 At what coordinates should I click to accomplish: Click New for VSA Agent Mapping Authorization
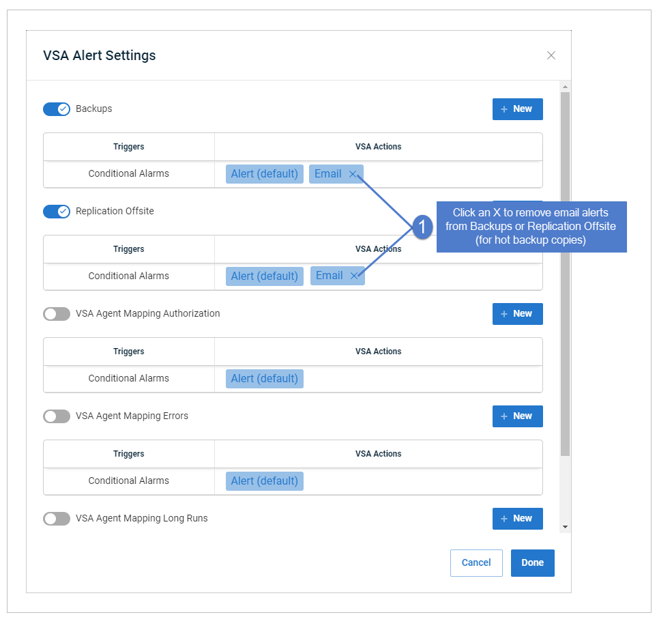point(517,314)
